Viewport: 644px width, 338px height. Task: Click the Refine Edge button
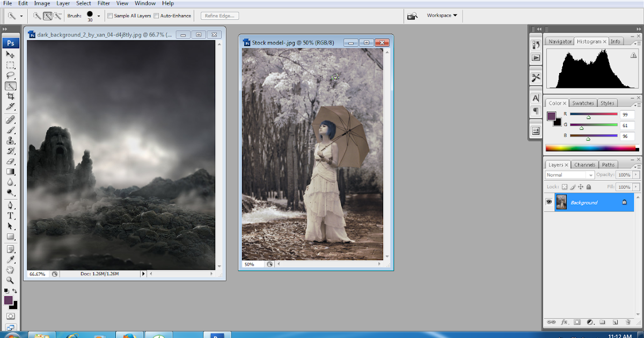click(x=219, y=16)
